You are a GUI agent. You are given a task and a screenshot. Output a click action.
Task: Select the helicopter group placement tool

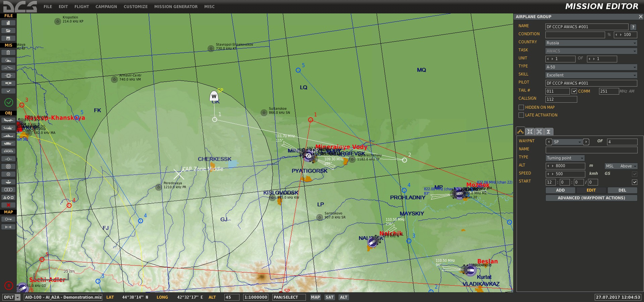click(8, 128)
